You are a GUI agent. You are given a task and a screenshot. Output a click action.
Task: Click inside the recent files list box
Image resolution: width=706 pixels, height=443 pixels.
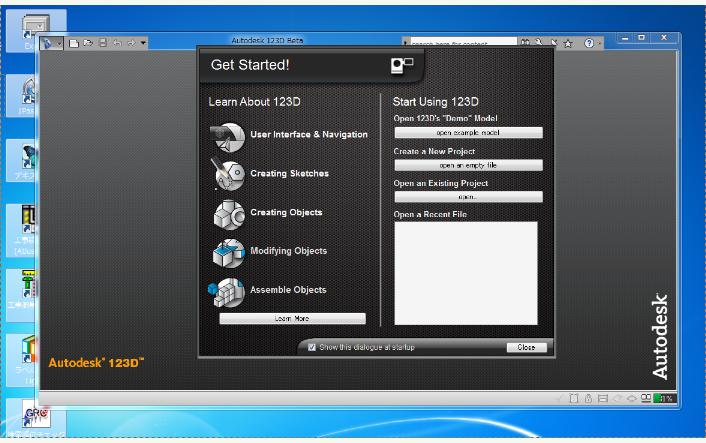[x=466, y=273]
